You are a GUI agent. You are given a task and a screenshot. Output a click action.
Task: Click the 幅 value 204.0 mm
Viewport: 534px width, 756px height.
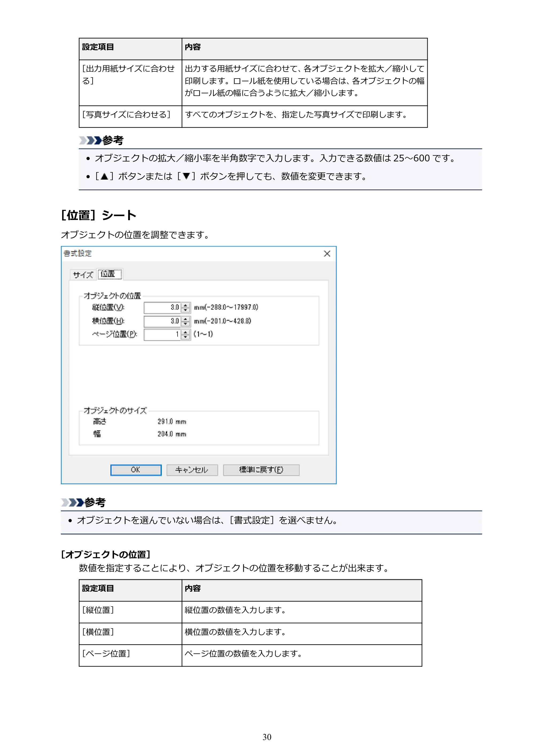pos(172,434)
